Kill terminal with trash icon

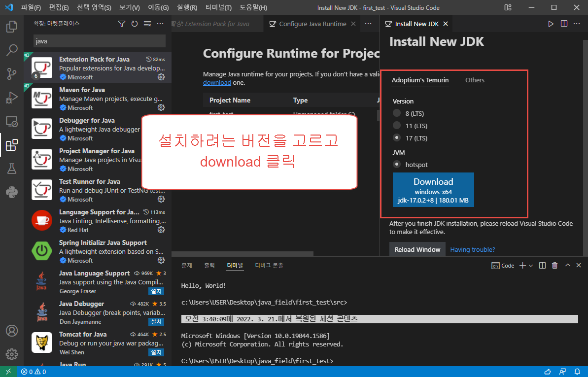[554, 266]
